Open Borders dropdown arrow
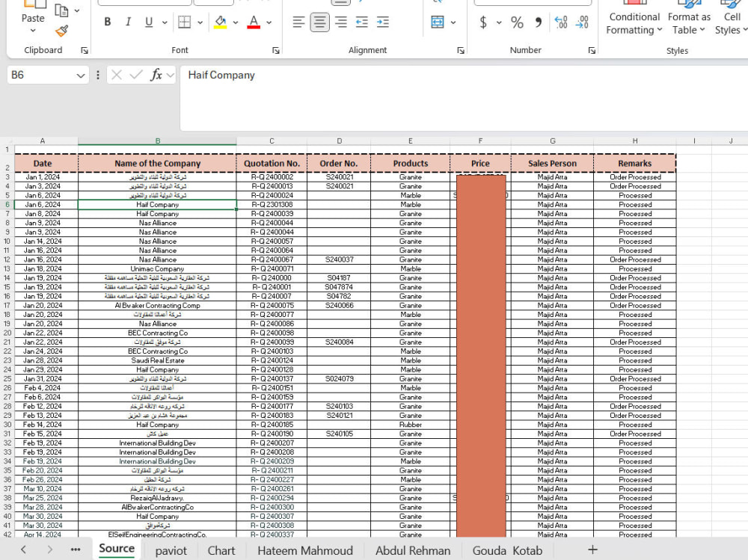The height and width of the screenshot is (560, 748). pyautogui.click(x=200, y=22)
